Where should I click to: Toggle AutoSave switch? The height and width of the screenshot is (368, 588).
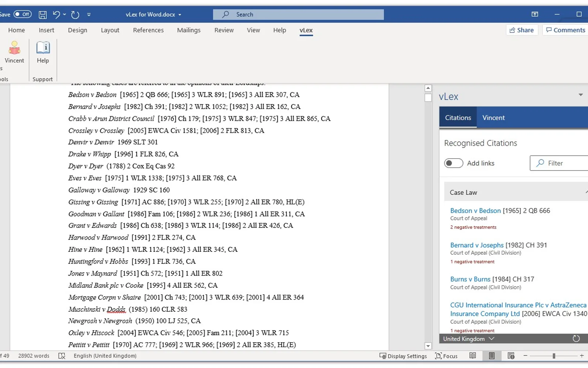click(23, 14)
